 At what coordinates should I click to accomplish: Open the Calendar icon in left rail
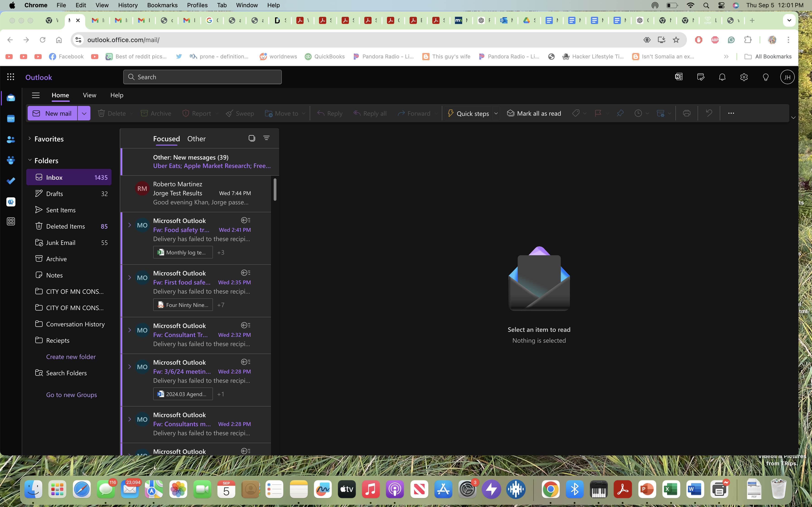[x=11, y=119]
